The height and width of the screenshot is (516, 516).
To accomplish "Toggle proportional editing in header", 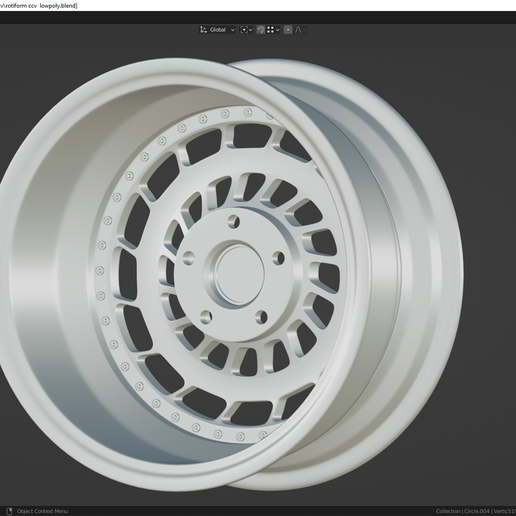I will (x=288, y=30).
